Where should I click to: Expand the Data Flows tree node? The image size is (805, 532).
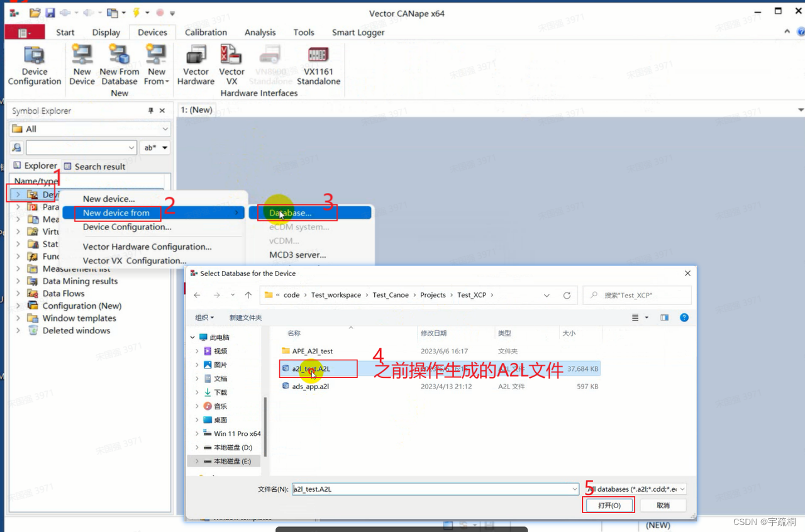(18, 294)
